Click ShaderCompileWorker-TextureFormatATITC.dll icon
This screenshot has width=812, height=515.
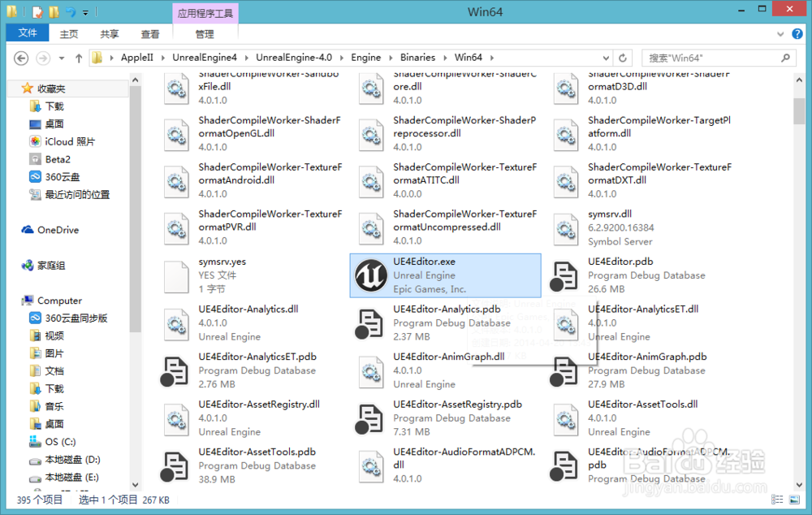(x=371, y=181)
